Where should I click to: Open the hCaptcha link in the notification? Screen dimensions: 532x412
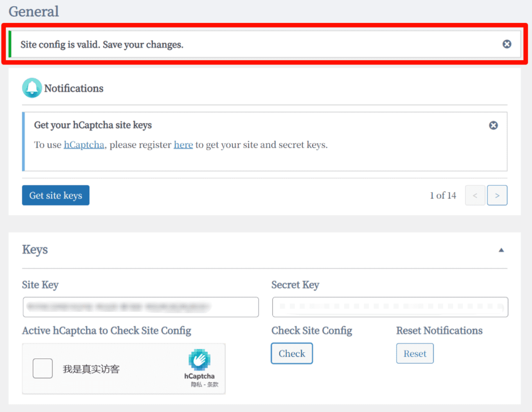[x=84, y=145]
